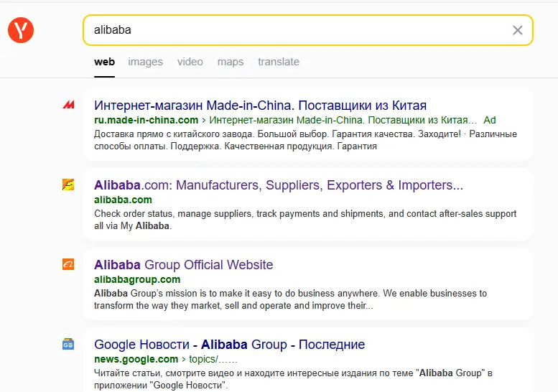
Task: Click the alibaba.com green URL
Action: coord(123,200)
